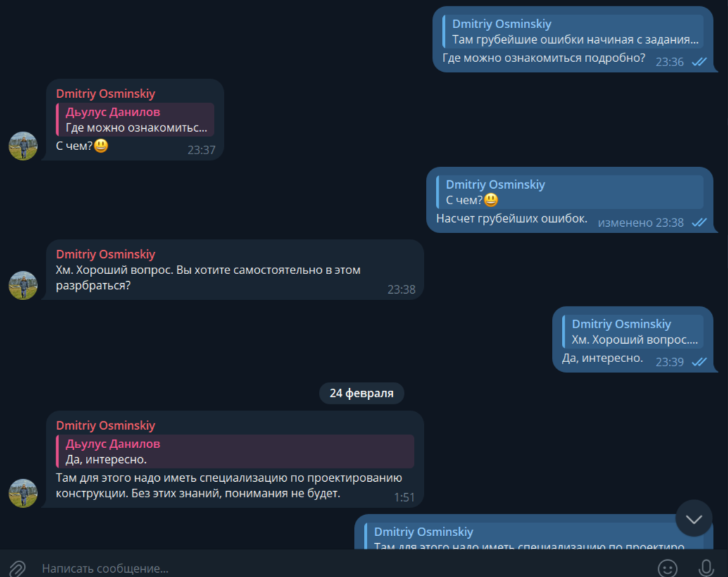Open avatar beside 'С чем?' message

click(x=23, y=146)
